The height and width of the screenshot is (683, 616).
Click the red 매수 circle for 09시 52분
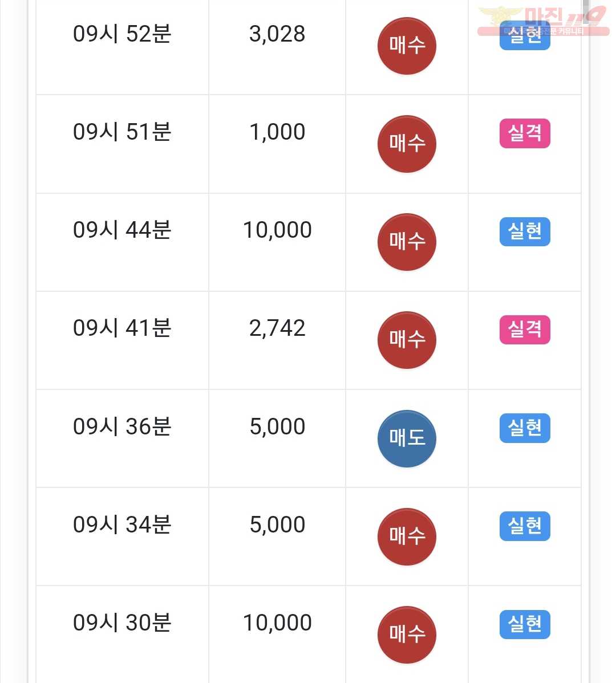tap(407, 46)
